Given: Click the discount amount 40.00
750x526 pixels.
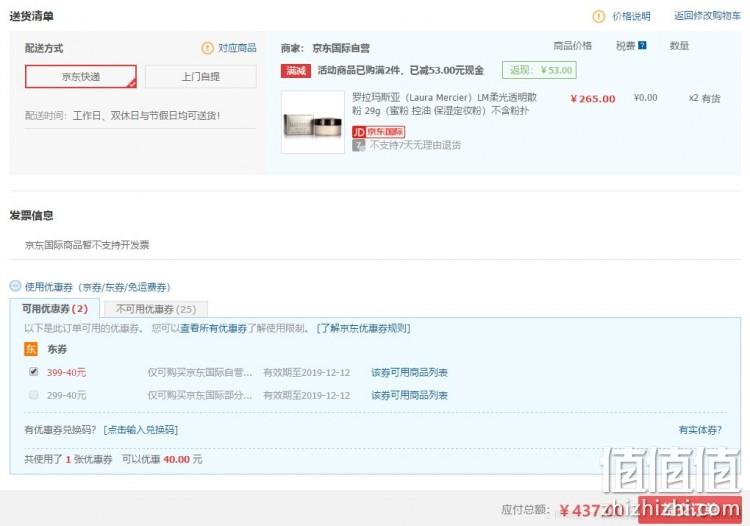Looking at the screenshot, I should point(176,460).
